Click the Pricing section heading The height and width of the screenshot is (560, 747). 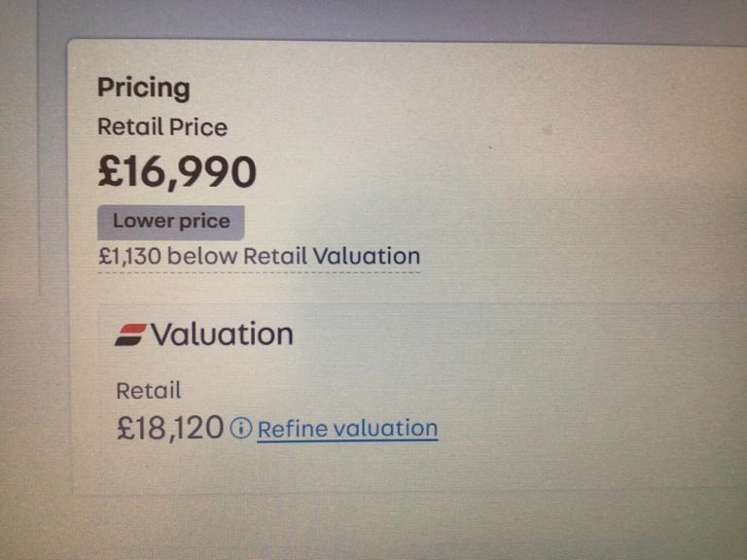(x=143, y=88)
